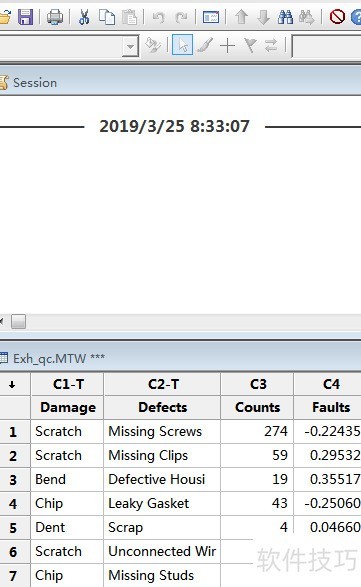Open Help via the blue question icon

[x=356, y=17]
